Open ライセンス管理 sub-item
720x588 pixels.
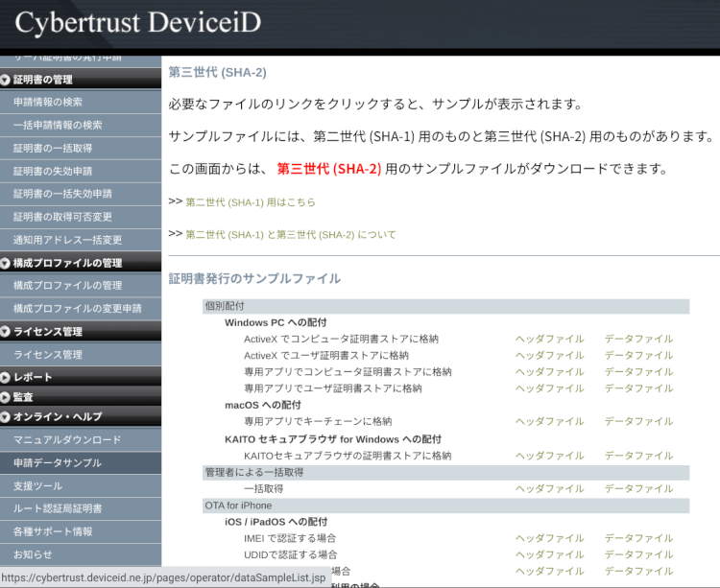81,355
